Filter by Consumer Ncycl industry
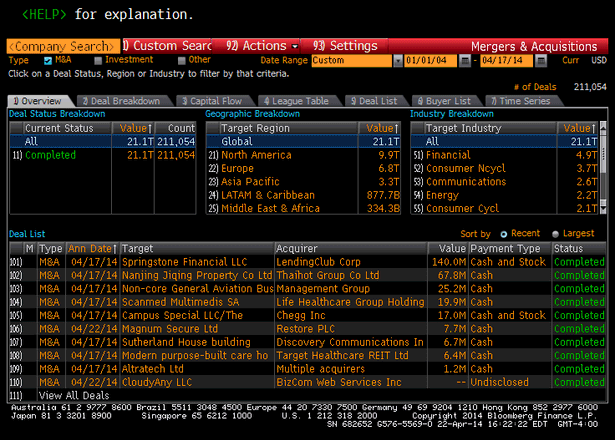The height and width of the screenshot is (440, 615). pyautogui.click(x=466, y=168)
